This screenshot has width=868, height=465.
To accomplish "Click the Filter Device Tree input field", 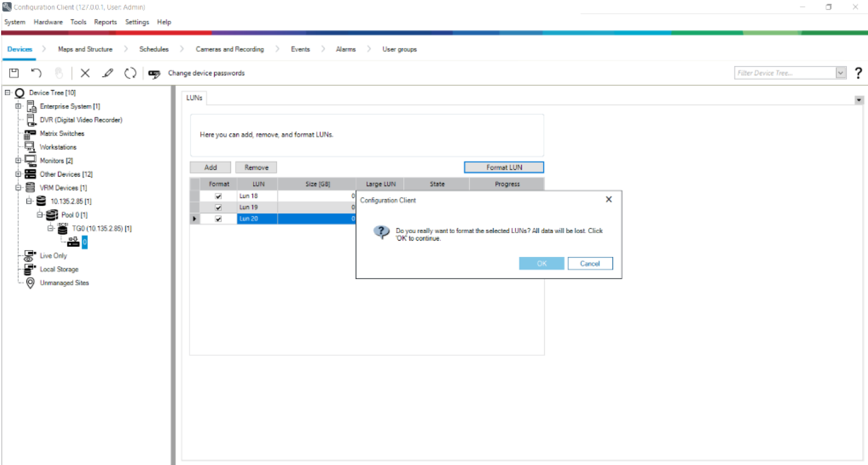I will coord(784,73).
